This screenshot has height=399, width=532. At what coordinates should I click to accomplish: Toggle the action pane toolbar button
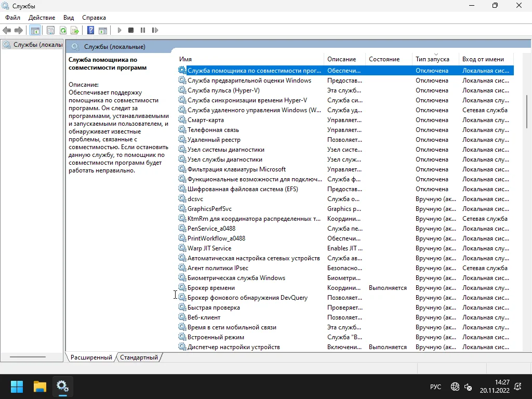(x=103, y=31)
